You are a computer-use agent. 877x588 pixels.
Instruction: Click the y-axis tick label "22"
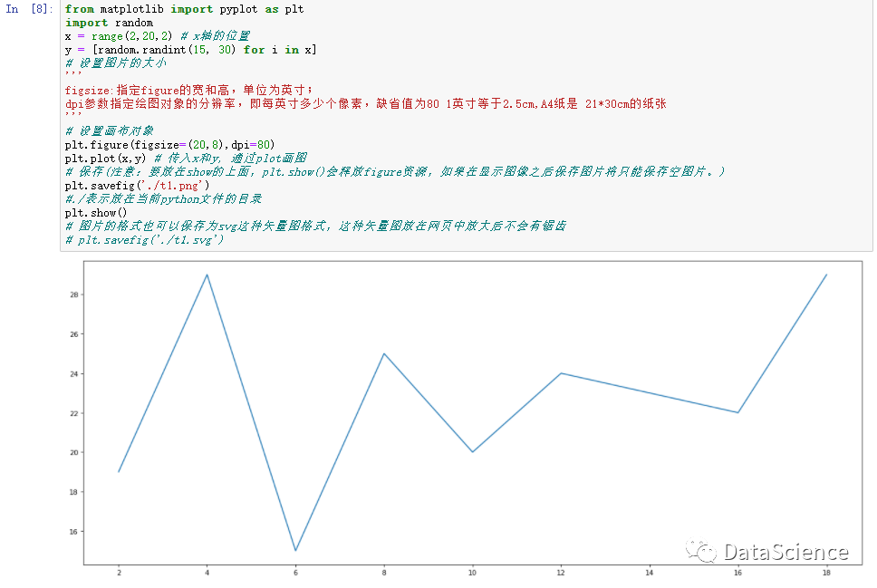pos(73,413)
